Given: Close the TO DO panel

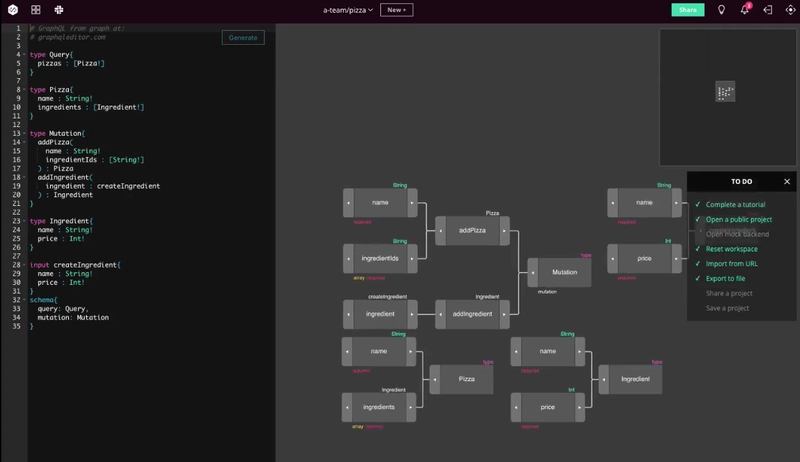Looking at the screenshot, I should click(x=787, y=182).
